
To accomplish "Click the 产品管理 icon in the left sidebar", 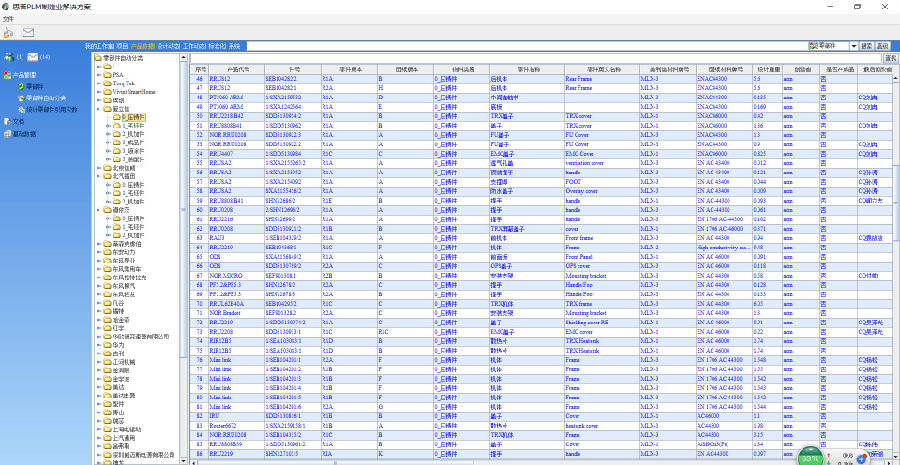I will coord(7,75).
